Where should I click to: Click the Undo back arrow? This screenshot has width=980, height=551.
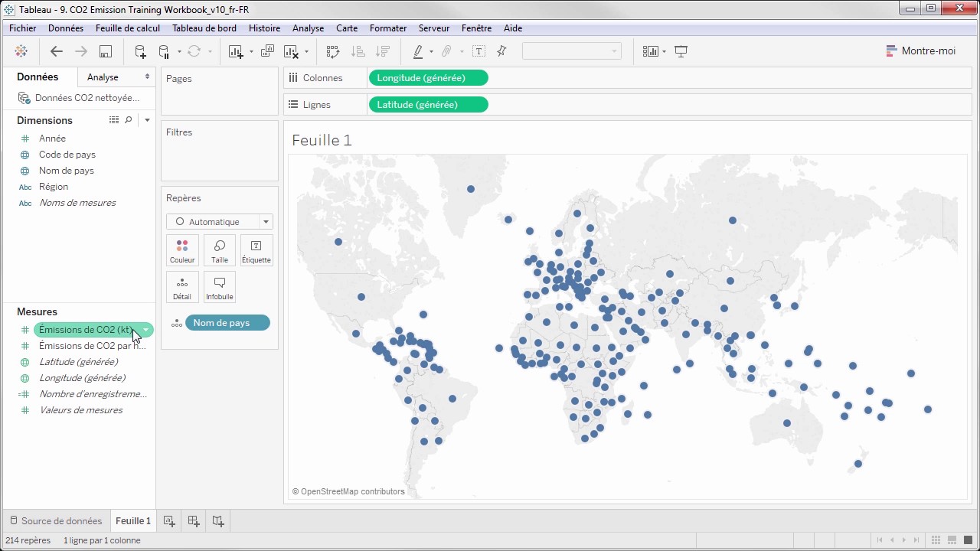[56, 51]
